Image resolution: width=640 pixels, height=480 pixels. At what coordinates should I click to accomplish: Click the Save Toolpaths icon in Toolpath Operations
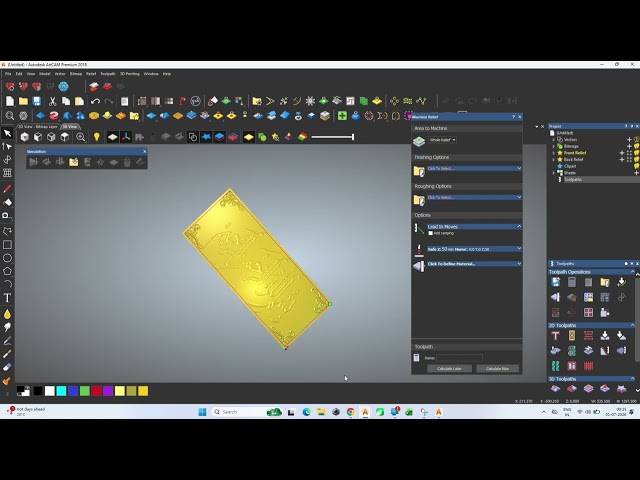pyautogui.click(x=556, y=282)
